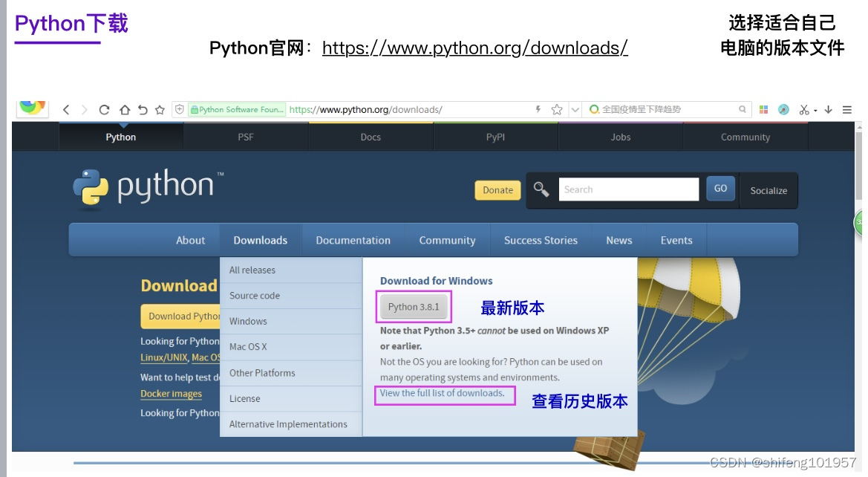Click the Python 3.8.1 download button
Viewport: 868px width, 477px height.
pyautogui.click(x=414, y=306)
